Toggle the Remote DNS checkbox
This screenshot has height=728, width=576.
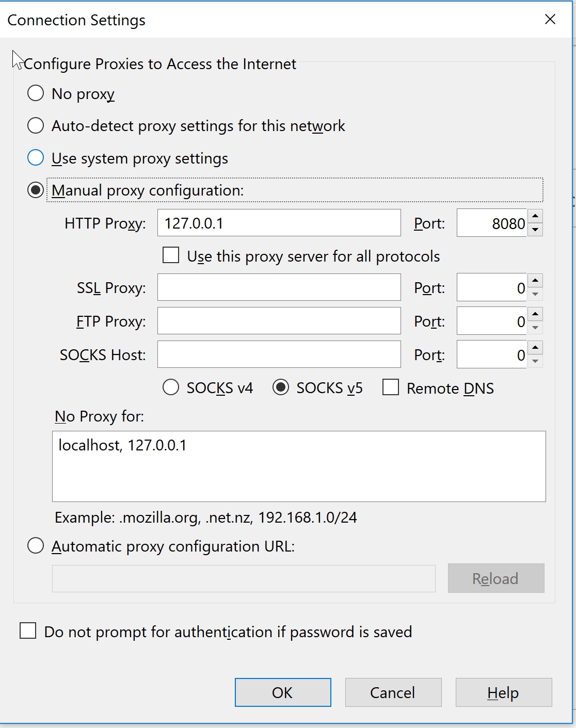(x=390, y=387)
